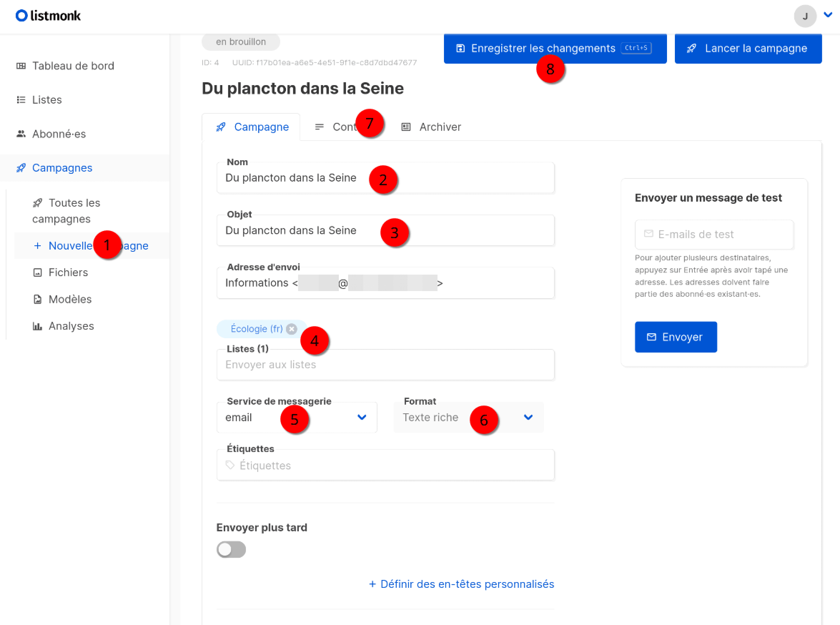Expand the user menu chevron
This screenshot has height=625, width=840.
point(828,15)
